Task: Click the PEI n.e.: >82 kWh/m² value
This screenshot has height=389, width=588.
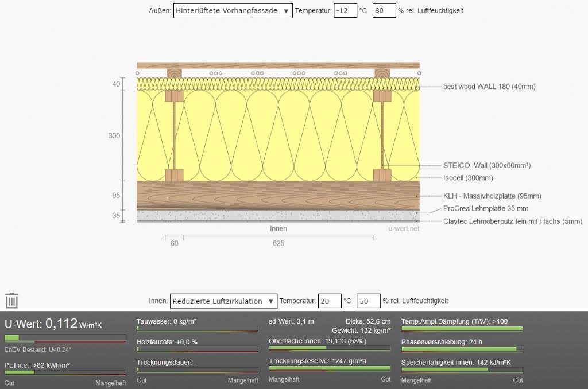Action: coord(37,365)
